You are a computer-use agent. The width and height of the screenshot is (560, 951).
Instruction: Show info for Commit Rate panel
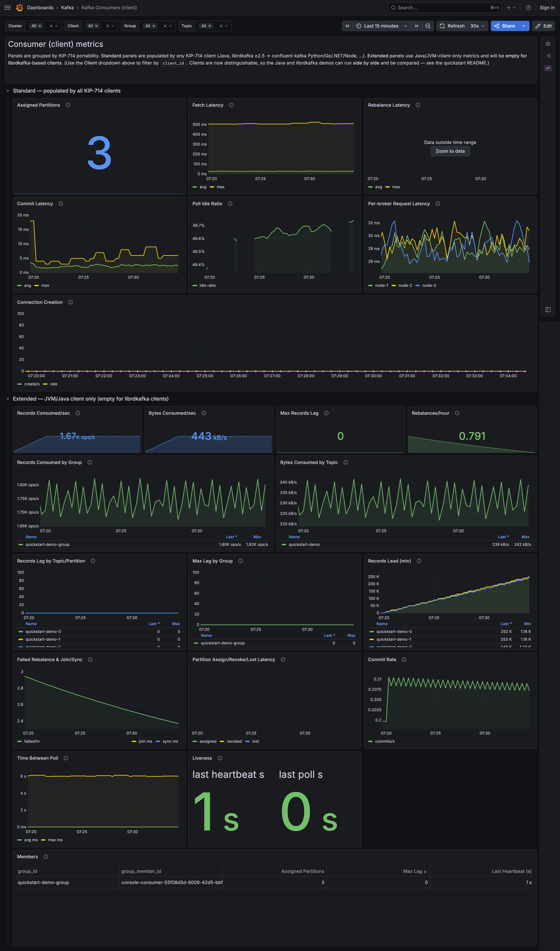[x=404, y=660]
